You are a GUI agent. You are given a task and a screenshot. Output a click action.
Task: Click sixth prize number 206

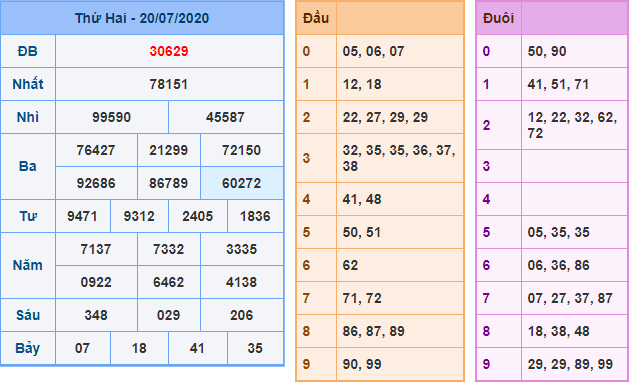(241, 315)
